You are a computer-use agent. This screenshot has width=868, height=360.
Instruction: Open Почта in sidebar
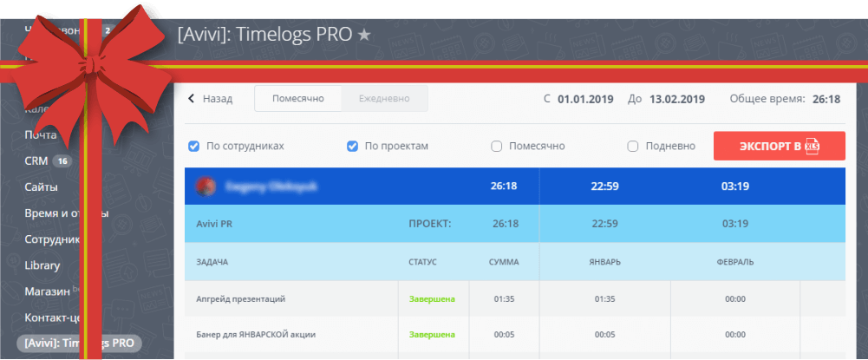click(41, 134)
